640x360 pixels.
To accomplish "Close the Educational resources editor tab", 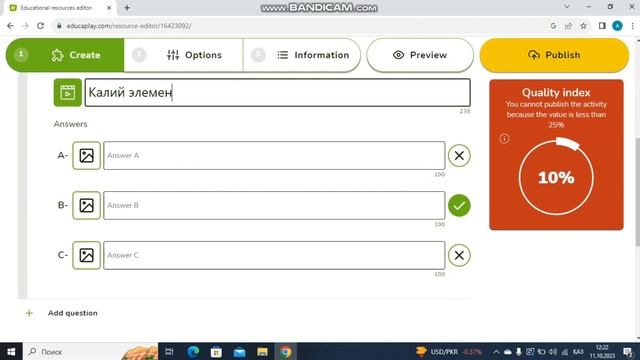I will pyautogui.click(x=109, y=8).
